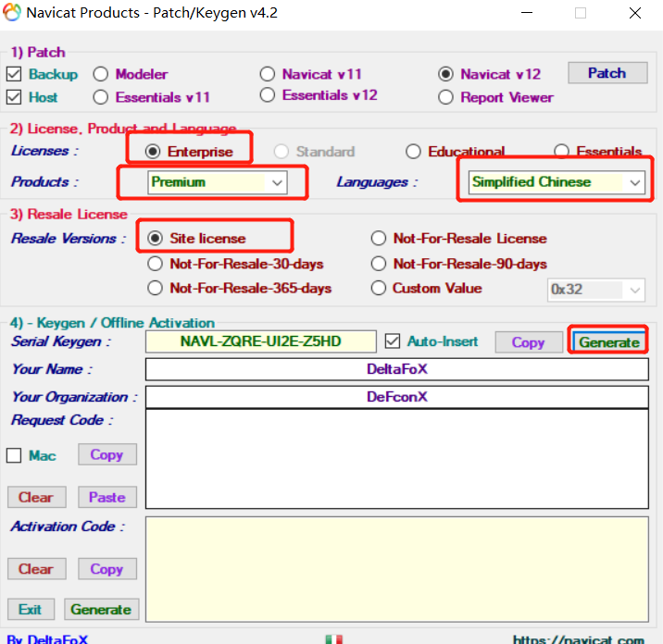Pick the Enterprise license radio button
The image size is (663, 644).
coord(153,151)
